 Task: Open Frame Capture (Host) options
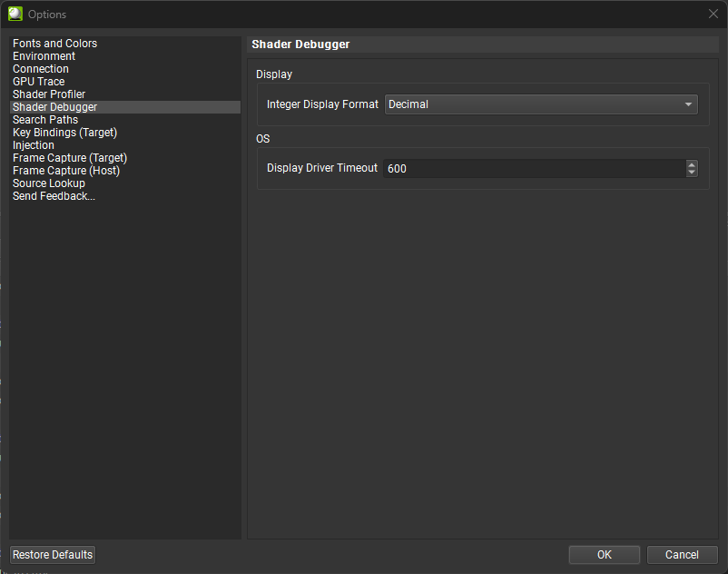point(65,170)
